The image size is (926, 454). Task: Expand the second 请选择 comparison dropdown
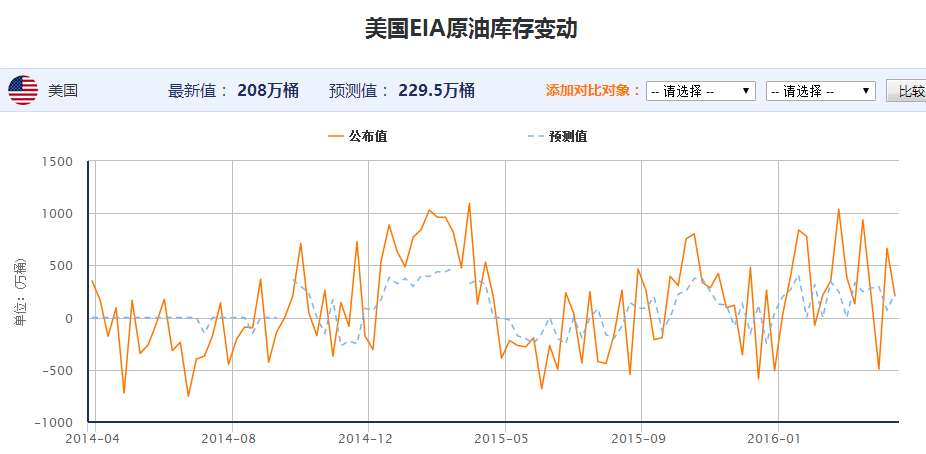click(820, 91)
